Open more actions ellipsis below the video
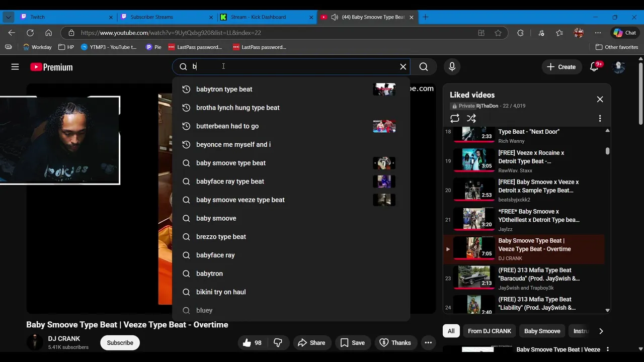 (x=428, y=343)
